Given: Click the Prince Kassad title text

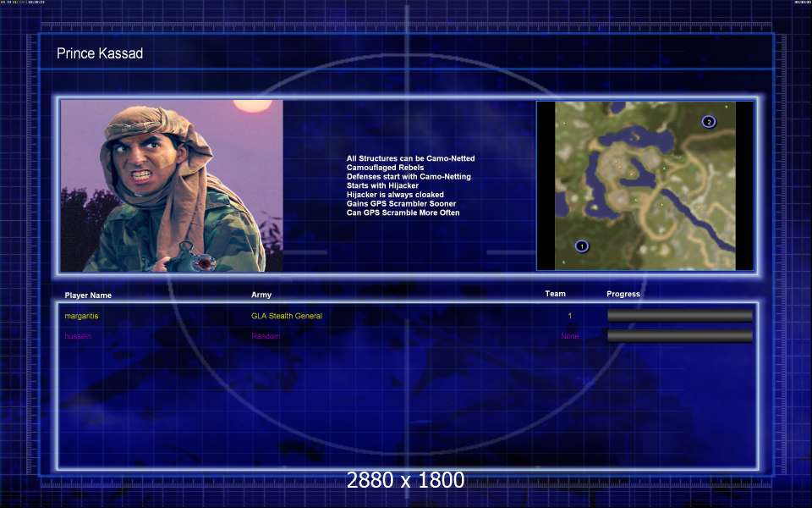Looking at the screenshot, I should tap(100, 53).
